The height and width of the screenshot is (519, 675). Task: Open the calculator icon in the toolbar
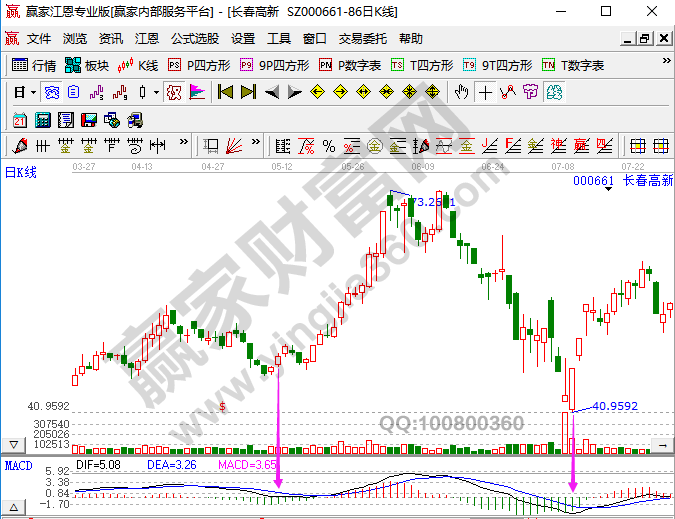(42, 120)
